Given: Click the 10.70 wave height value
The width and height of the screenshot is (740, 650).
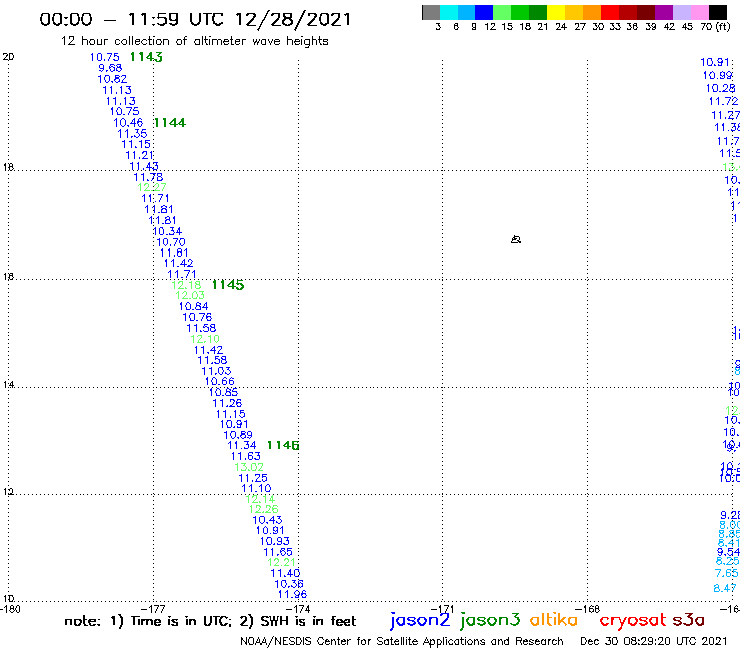Looking at the screenshot, I should click(x=171, y=242).
